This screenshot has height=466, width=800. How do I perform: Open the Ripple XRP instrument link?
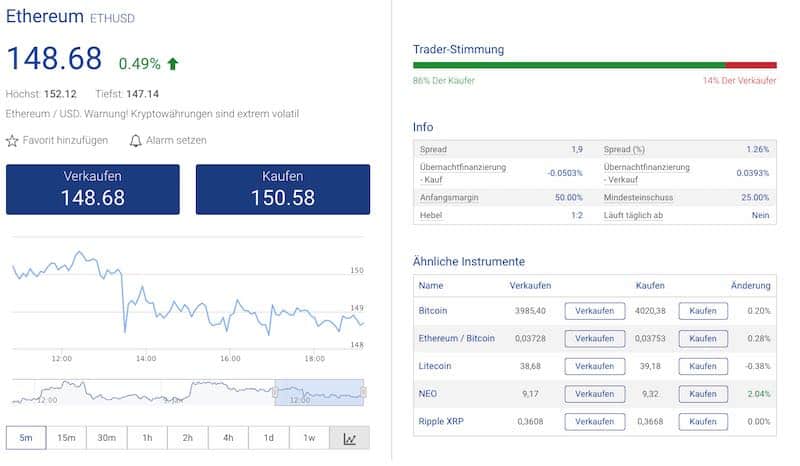tap(441, 422)
